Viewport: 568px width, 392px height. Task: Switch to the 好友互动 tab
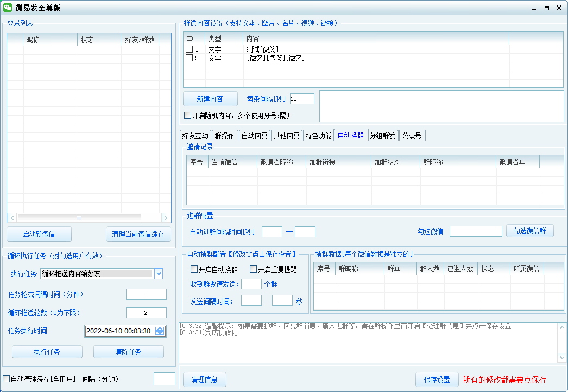195,136
